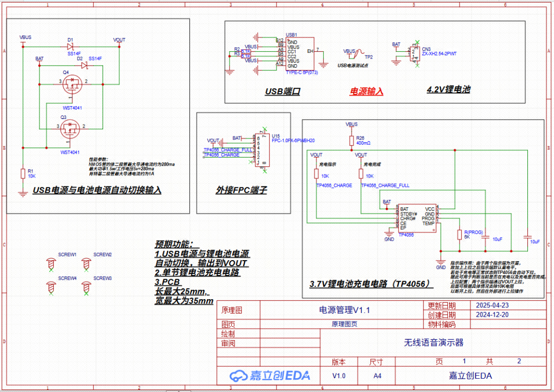The height and width of the screenshot is (392, 554).
Task: Select the title 'USB电源与电池电源自动切换输入'
Action: (97, 190)
